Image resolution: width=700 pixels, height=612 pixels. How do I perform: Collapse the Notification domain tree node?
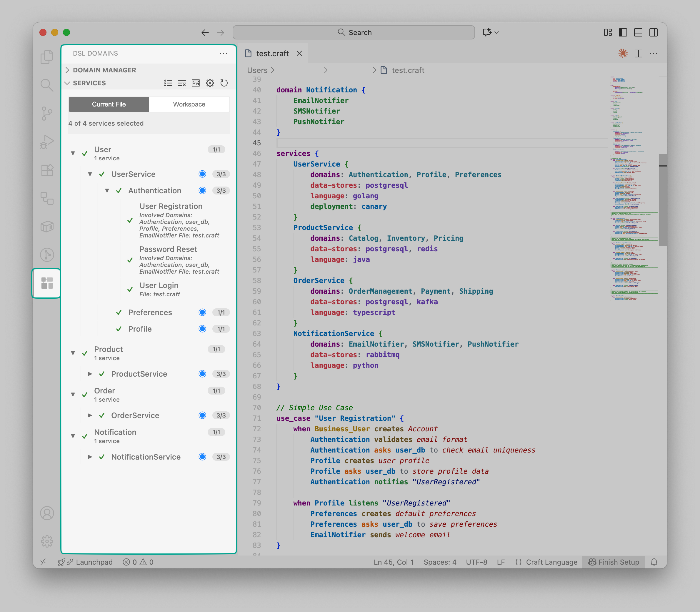[x=73, y=436]
